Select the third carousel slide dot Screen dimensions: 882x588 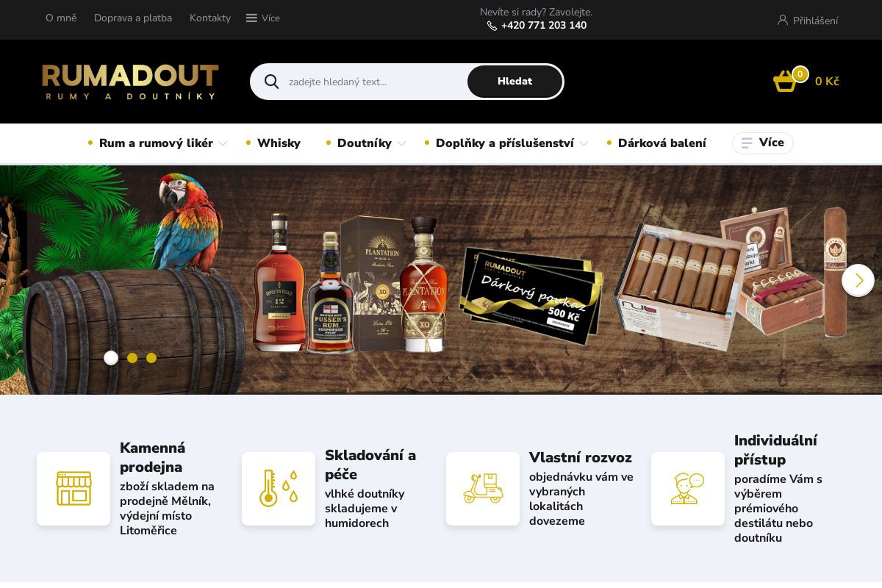coord(151,358)
